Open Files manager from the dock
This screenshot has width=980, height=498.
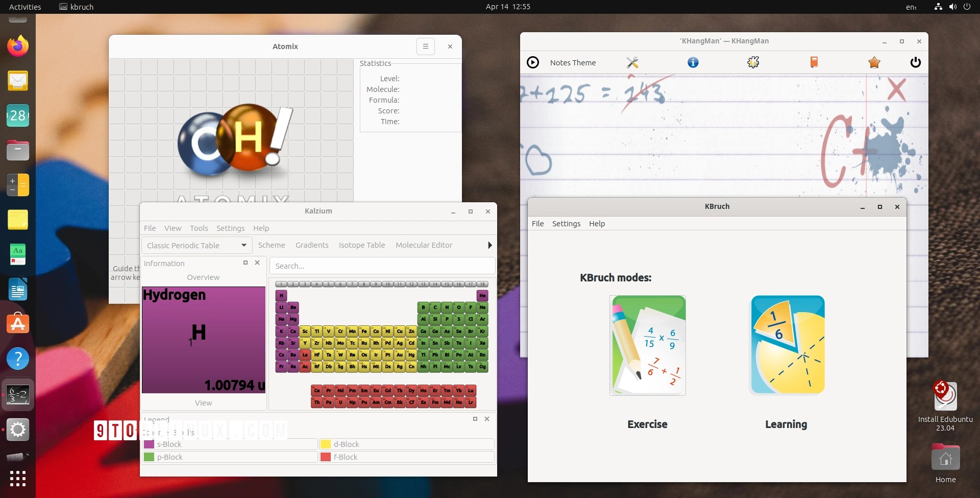18,150
